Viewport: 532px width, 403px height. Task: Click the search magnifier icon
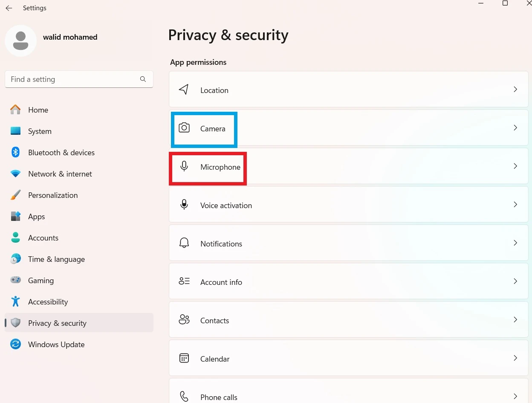click(x=143, y=79)
